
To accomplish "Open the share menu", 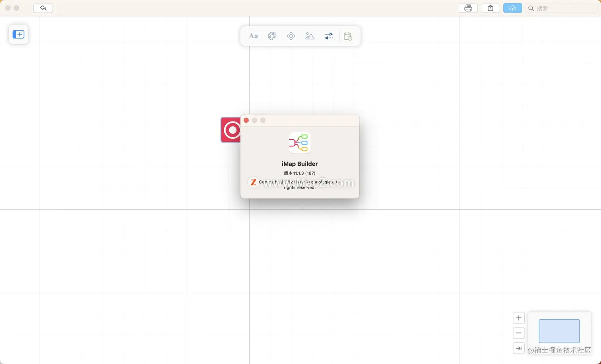I will pos(490,8).
